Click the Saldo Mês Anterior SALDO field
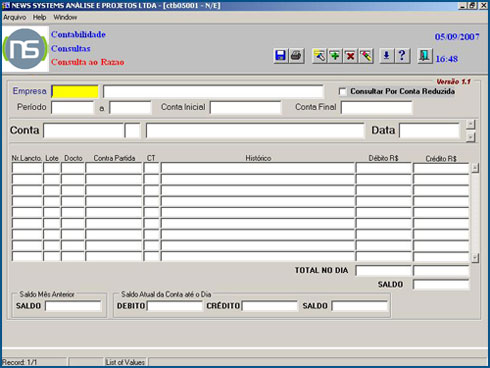This screenshot has width=490, height=368. pyautogui.click(x=73, y=306)
